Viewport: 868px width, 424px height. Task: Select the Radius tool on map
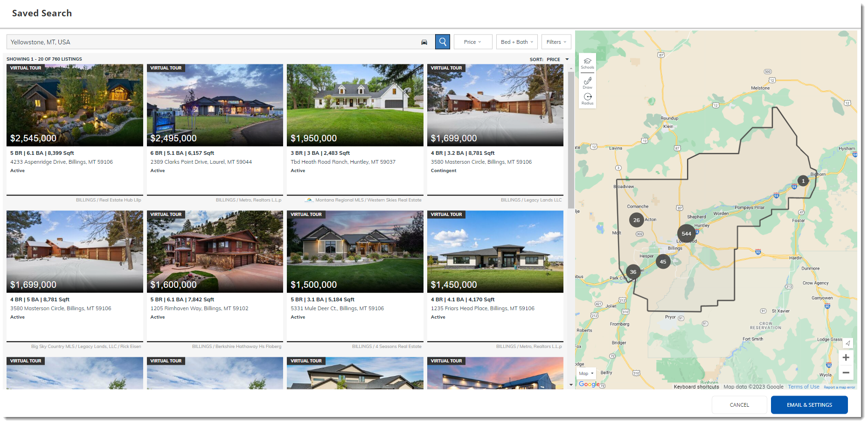coord(587,99)
